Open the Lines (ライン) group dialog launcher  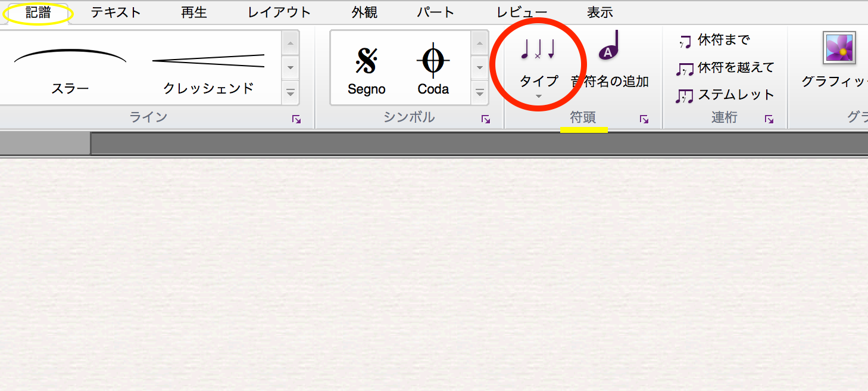tap(296, 119)
